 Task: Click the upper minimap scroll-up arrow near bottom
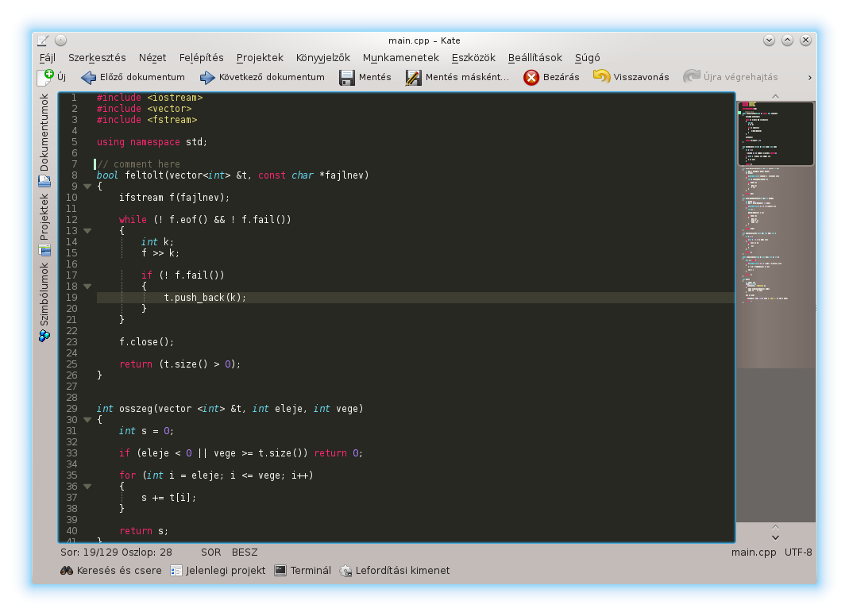[x=775, y=526]
